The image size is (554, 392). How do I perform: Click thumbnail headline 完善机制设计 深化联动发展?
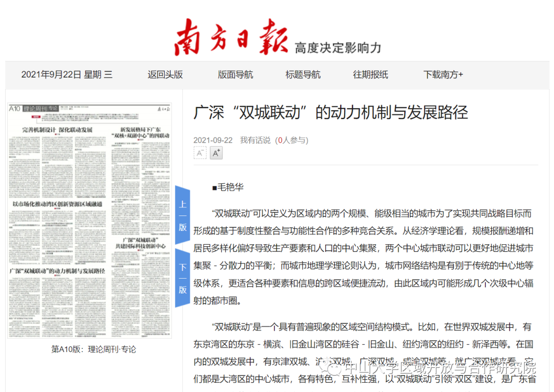[x=57, y=130]
